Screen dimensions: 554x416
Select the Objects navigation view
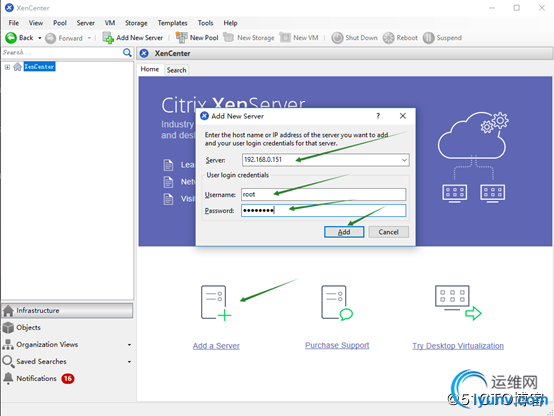tap(67, 327)
